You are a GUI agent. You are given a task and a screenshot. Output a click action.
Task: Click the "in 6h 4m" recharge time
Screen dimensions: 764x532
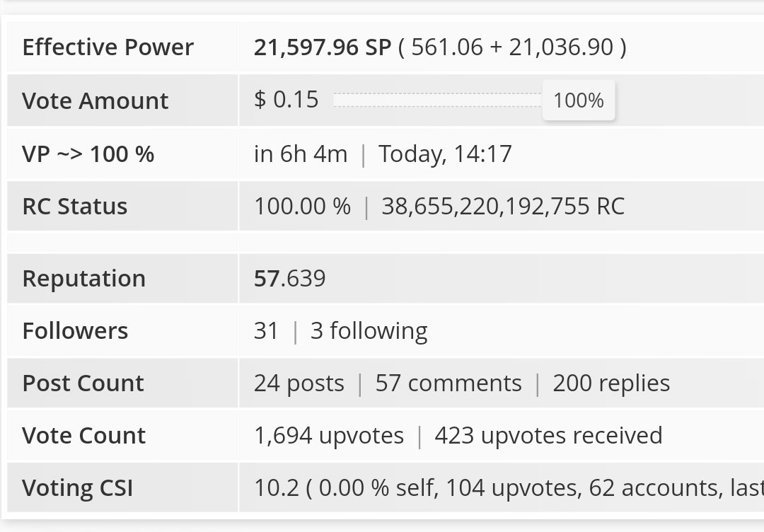(x=301, y=154)
